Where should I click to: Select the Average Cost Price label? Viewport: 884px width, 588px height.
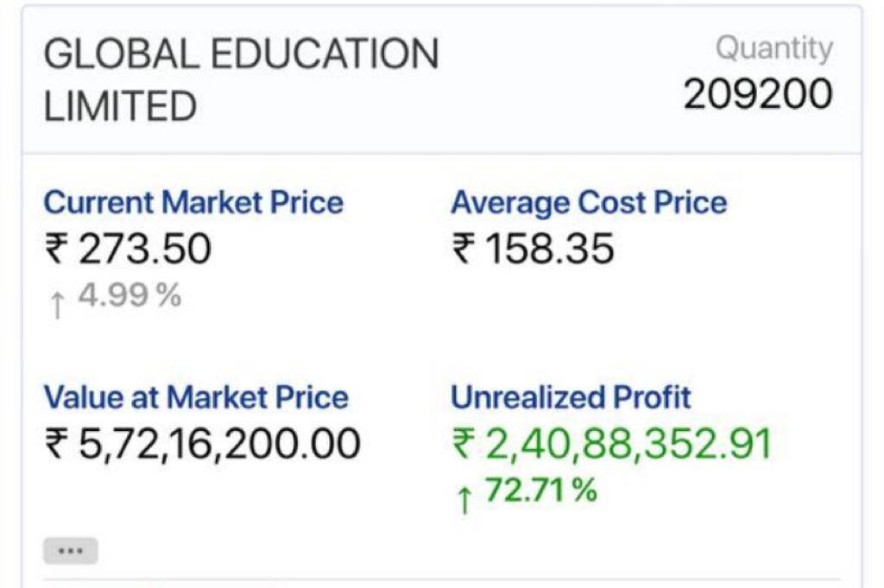pos(589,203)
